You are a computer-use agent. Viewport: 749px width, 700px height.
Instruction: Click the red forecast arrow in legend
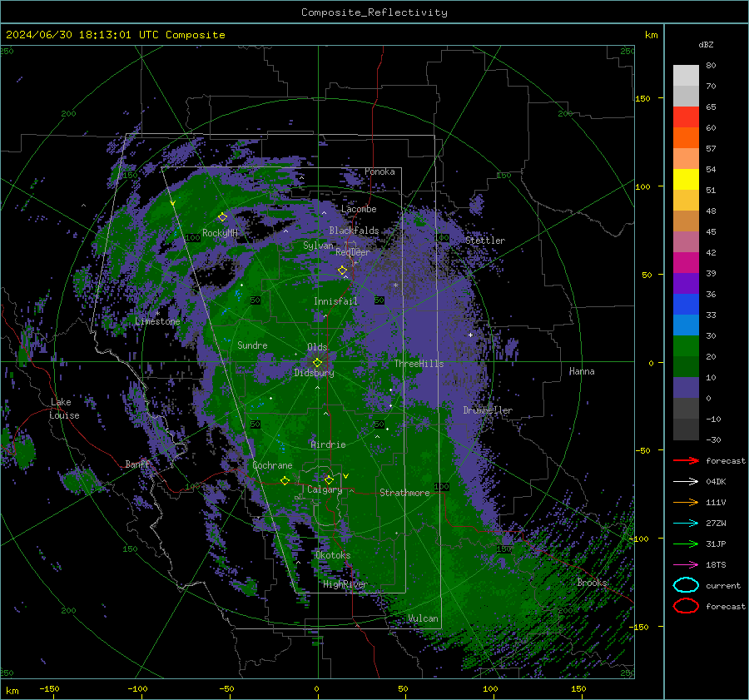[x=686, y=460]
